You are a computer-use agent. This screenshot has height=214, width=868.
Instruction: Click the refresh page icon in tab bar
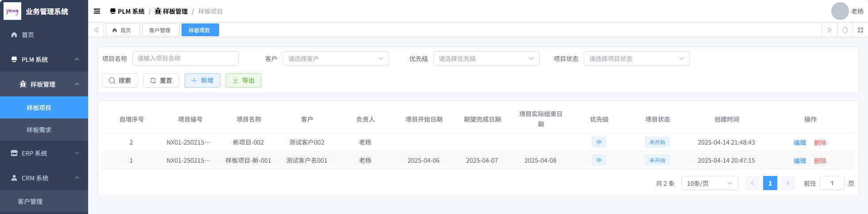845,30
